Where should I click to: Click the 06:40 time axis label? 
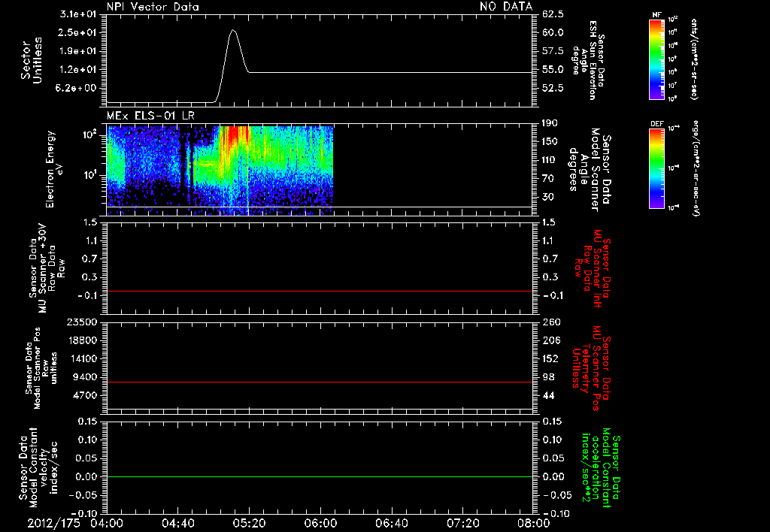[391, 524]
